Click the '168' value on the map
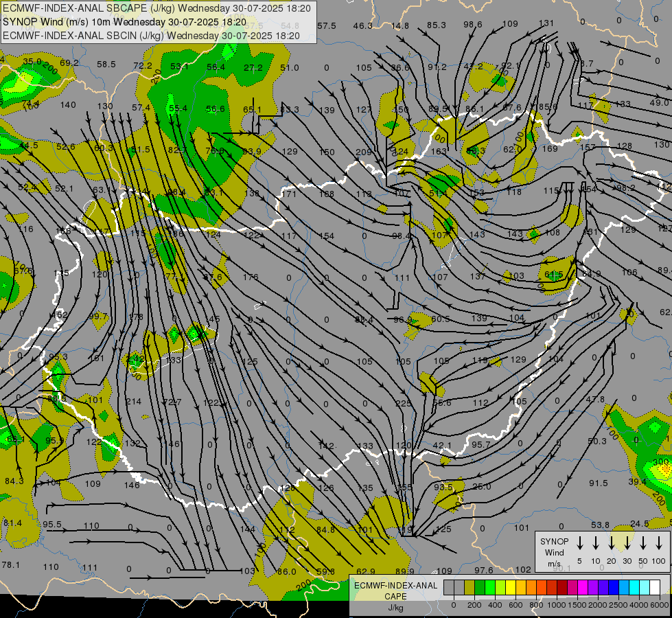This screenshot has height=618, width=672. point(327,194)
